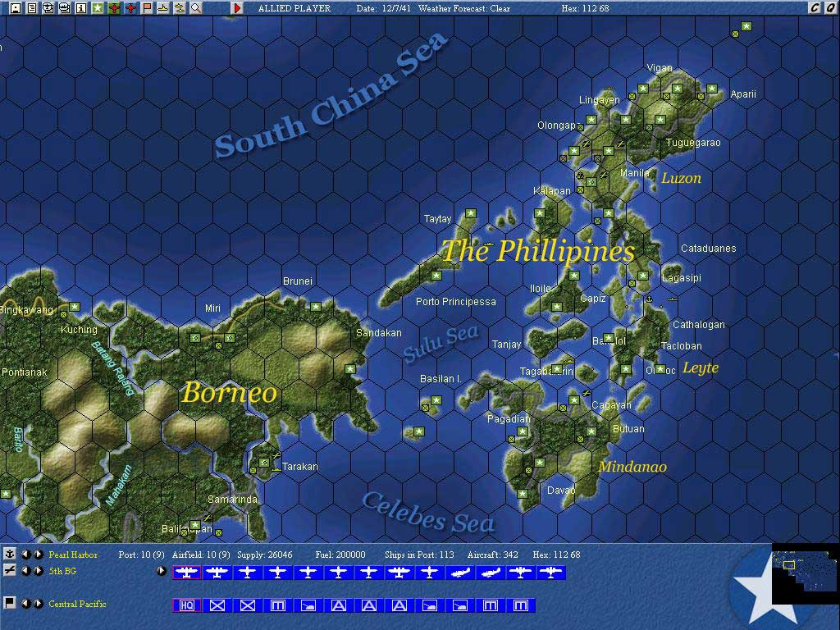Click the 'ALLIED PLAYER' text in top bar
Screen dimensions: 840x630
click(x=294, y=8)
